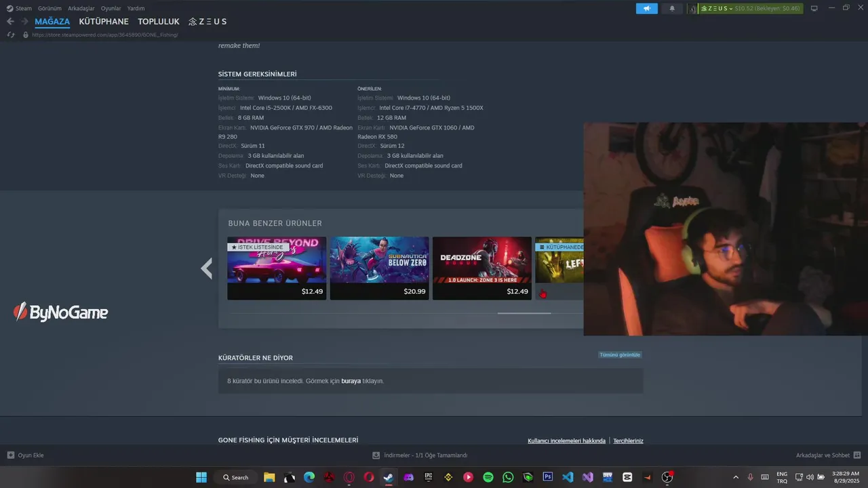Click the buraya curator link

point(351,381)
